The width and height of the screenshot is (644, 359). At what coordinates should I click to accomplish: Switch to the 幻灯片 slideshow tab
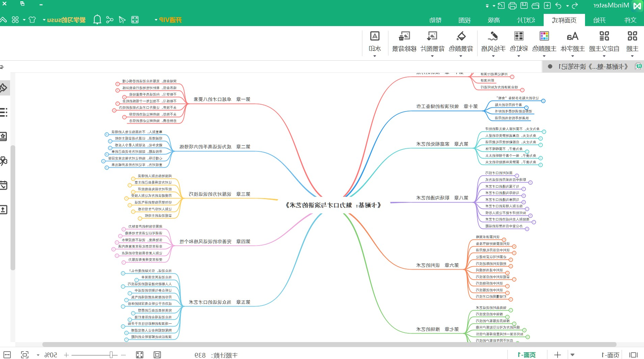(526, 20)
